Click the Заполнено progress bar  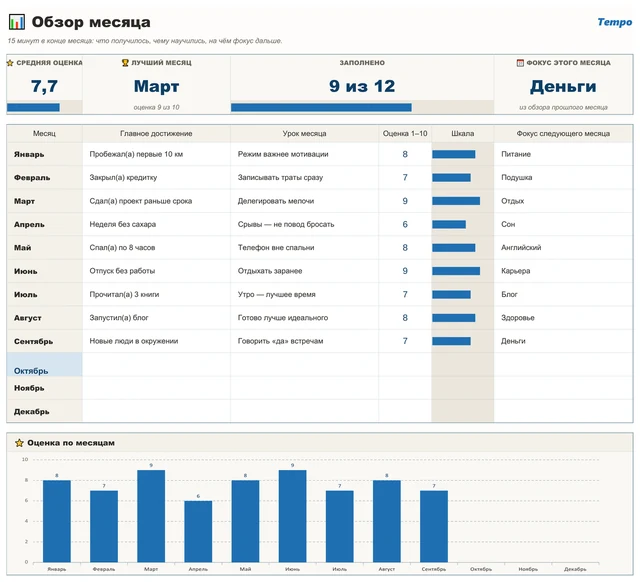point(321,107)
